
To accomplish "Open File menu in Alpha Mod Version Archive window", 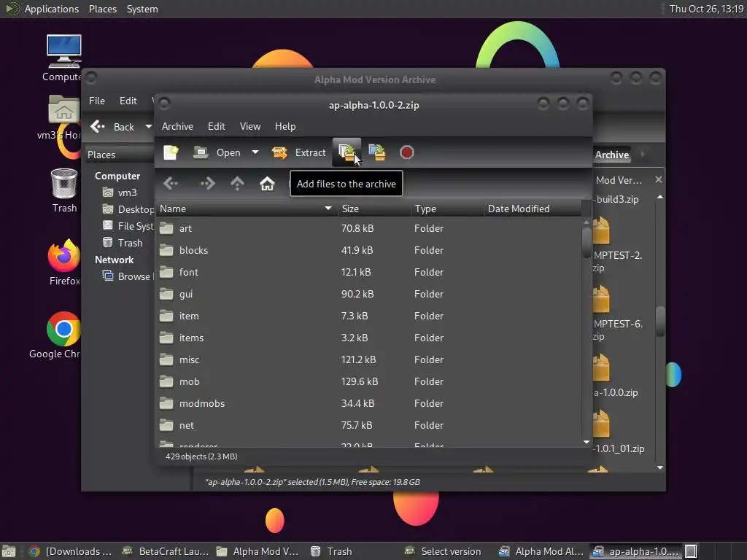I will 97,101.
